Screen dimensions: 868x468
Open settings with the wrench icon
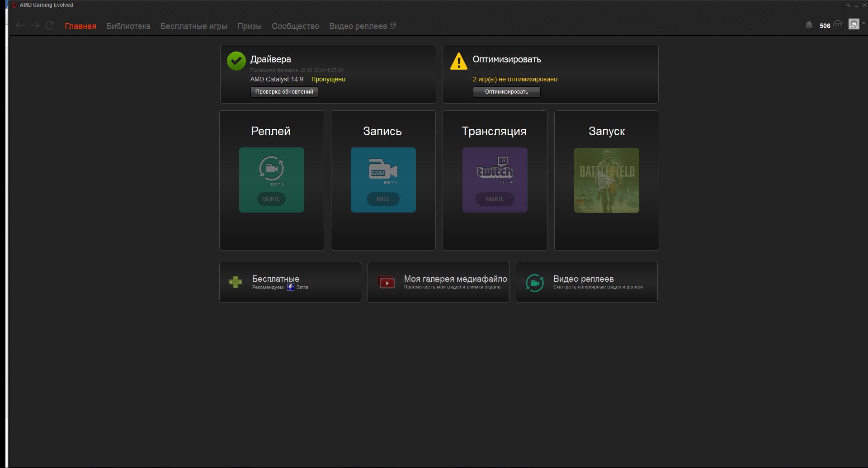coord(848,5)
